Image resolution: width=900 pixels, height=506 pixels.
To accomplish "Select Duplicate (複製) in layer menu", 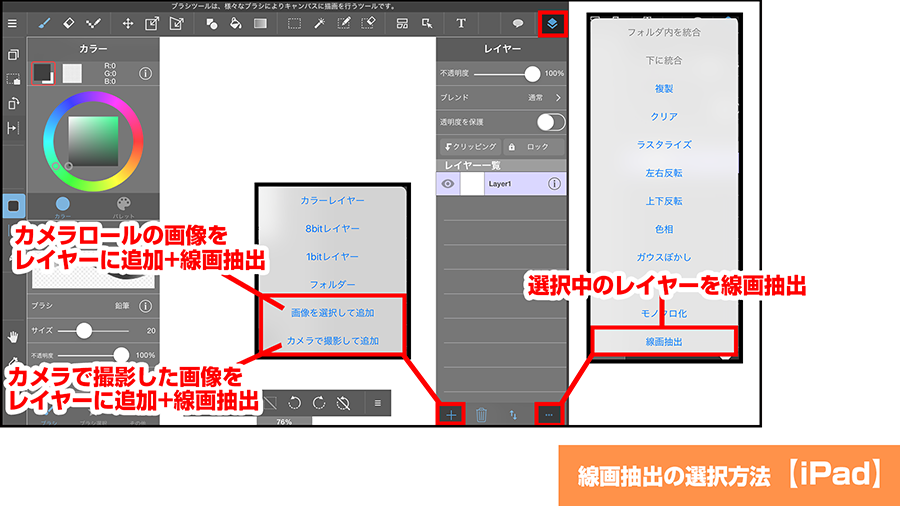I will [x=664, y=88].
